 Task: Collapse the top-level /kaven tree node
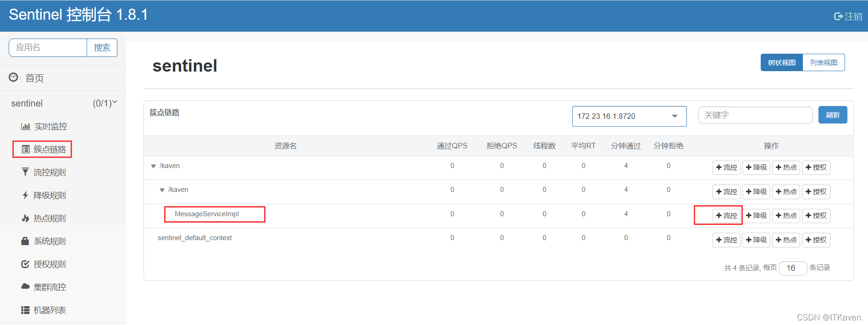tap(153, 166)
